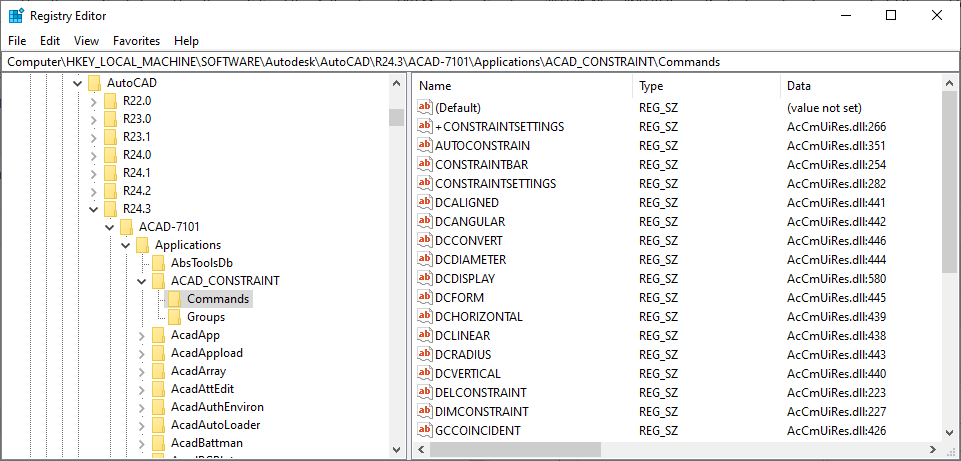The width and height of the screenshot is (961, 461).
Task: Click the values pane scroll left arrow
Action: coord(421,449)
